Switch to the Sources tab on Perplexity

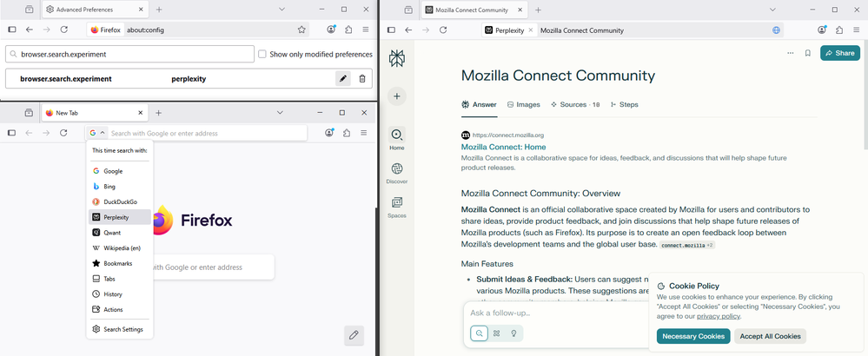pos(575,104)
